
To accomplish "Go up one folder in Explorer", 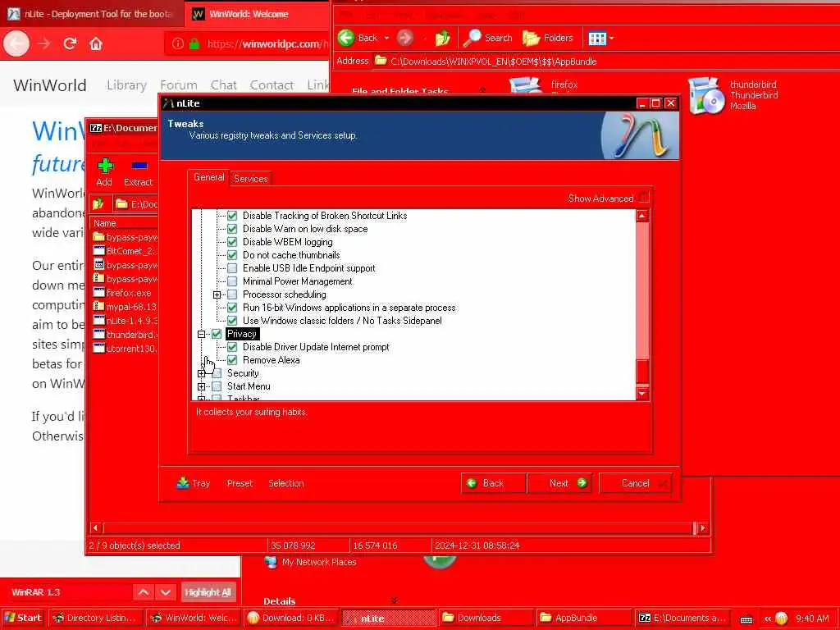I will click(442, 38).
